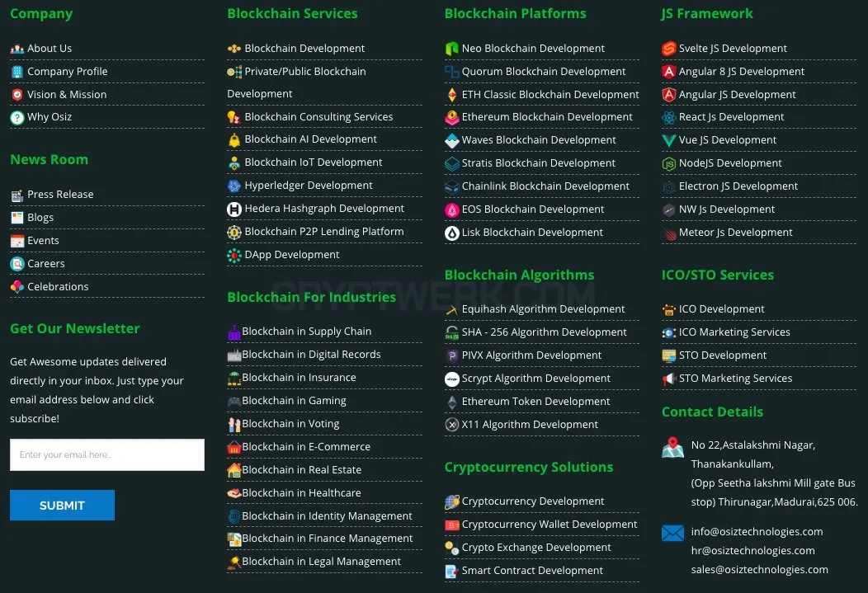
Task: Open Electron JS Development link
Action: pyautogui.click(x=738, y=186)
